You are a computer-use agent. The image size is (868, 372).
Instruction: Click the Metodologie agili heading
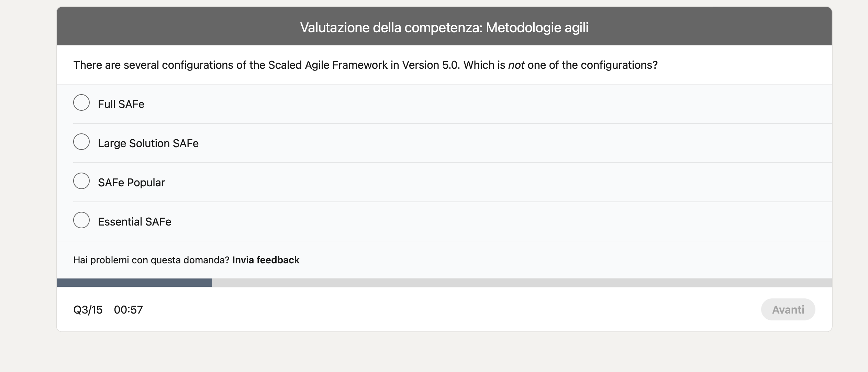tap(536, 26)
